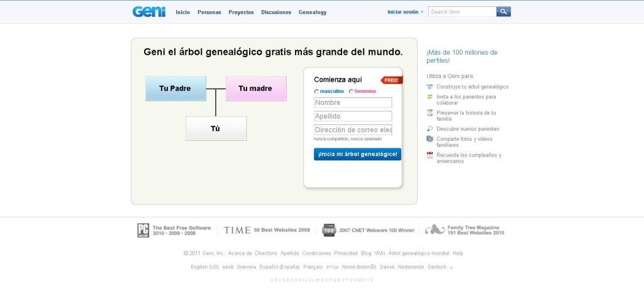This screenshot has height=296, width=644.
Task: Click the 2007 CNET Webware 100 Winner text
Action: click(377, 230)
